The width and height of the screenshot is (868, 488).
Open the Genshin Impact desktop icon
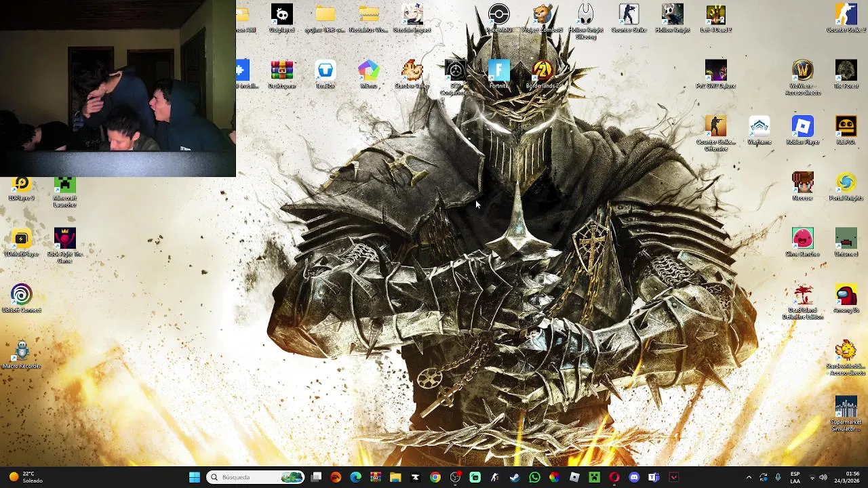(x=412, y=18)
